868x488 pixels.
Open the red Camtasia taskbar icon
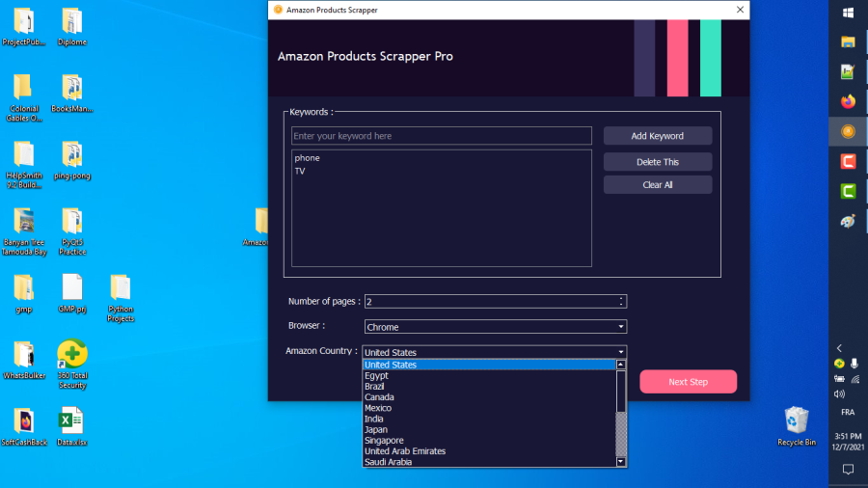click(848, 161)
